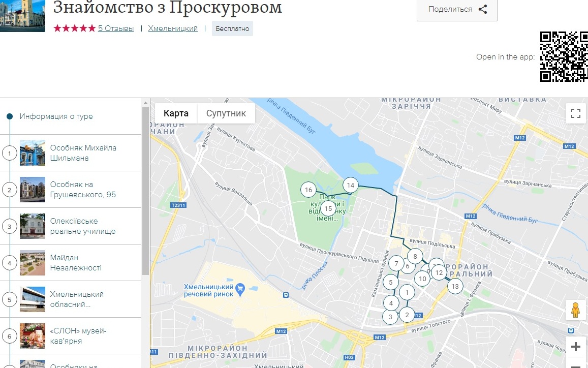Image resolution: width=588 pixels, height=368 pixels.
Task: Select map marker 16
Action: pos(308,190)
